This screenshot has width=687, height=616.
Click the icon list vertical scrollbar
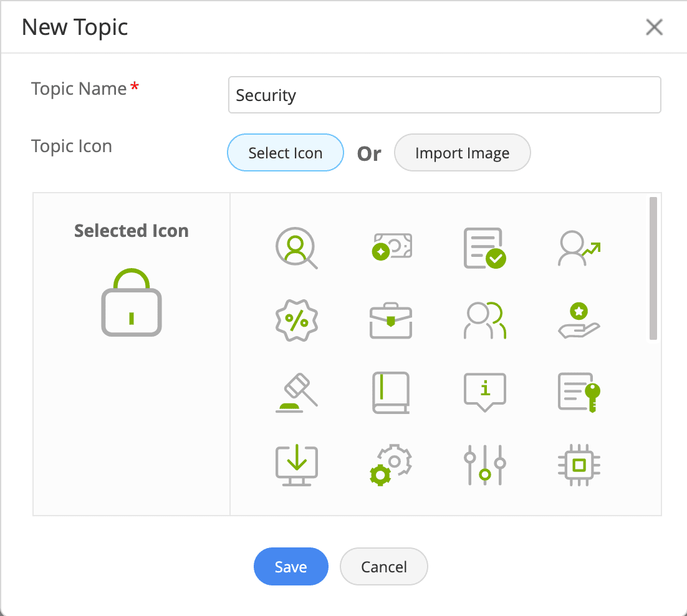click(653, 269)
